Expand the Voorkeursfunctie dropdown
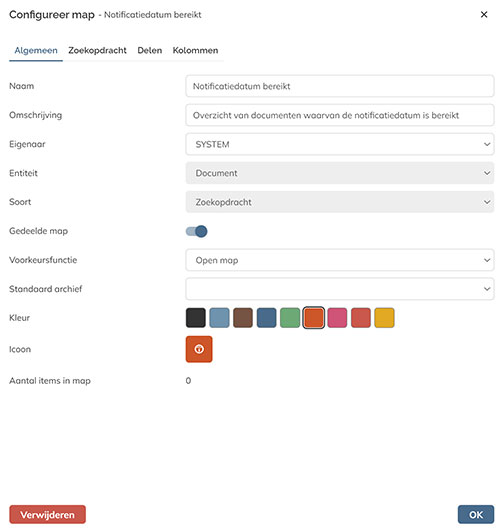This screenshot has width=500, height=531. pos(339,260)
